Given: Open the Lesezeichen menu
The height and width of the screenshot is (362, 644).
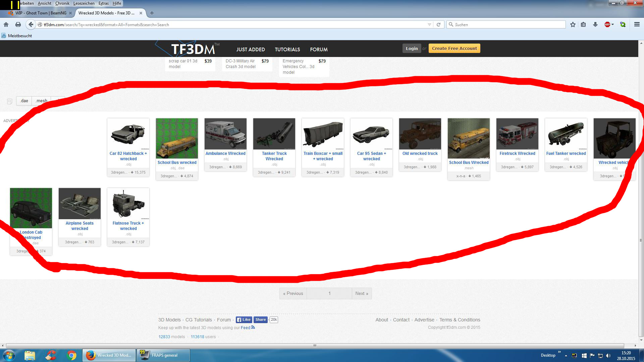Looking at the screenshot, I should (84, 3).
